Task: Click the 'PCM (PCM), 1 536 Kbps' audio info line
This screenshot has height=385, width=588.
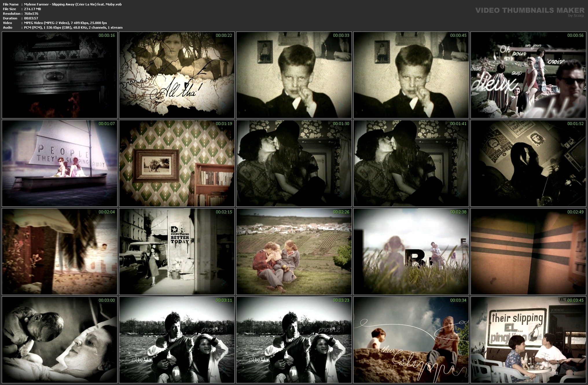Action: pos(73,27)
